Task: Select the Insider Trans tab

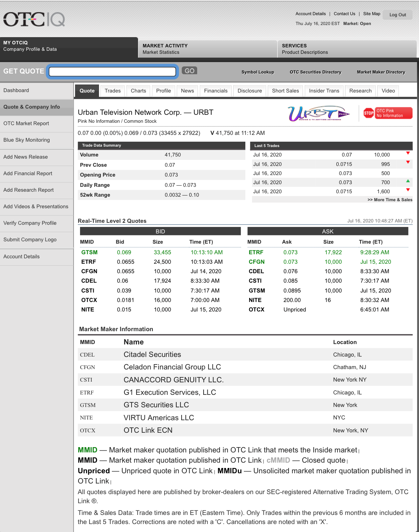Action: click(324, 91)
